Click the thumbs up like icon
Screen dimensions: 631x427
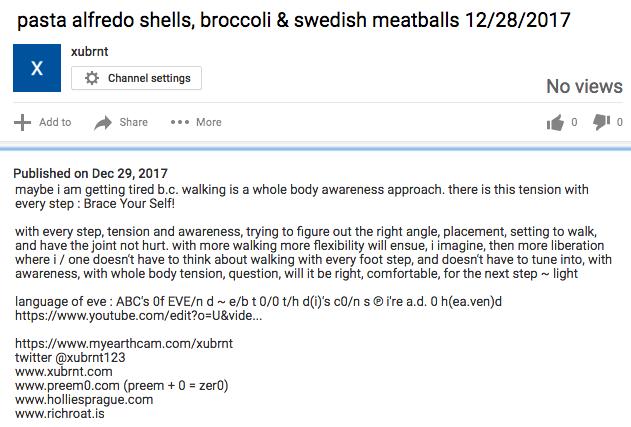555,123
